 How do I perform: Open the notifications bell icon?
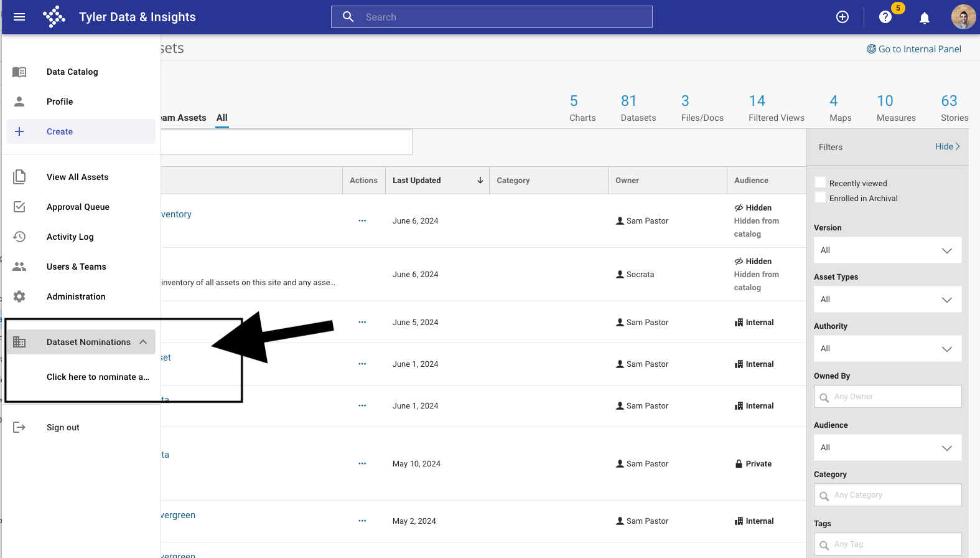point(925,17)
